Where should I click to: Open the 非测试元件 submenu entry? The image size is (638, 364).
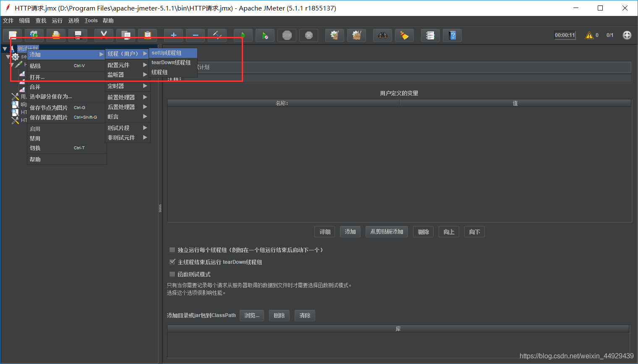click(x=127, y=138)
